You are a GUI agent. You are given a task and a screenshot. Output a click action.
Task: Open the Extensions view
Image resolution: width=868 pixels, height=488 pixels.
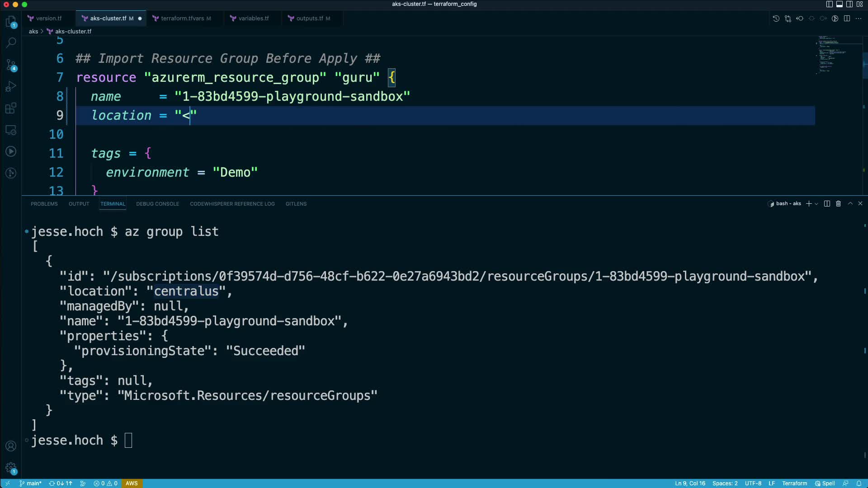click(11, 108)
